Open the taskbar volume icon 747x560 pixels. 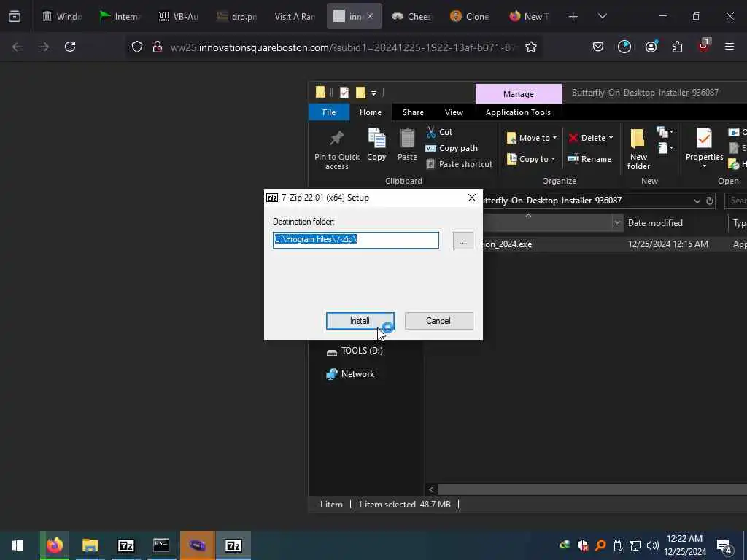(x=653, y=545)
